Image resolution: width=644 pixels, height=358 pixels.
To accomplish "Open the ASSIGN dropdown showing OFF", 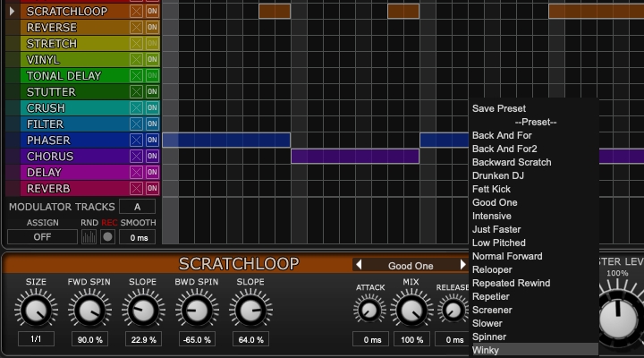I will coord(42,237).
